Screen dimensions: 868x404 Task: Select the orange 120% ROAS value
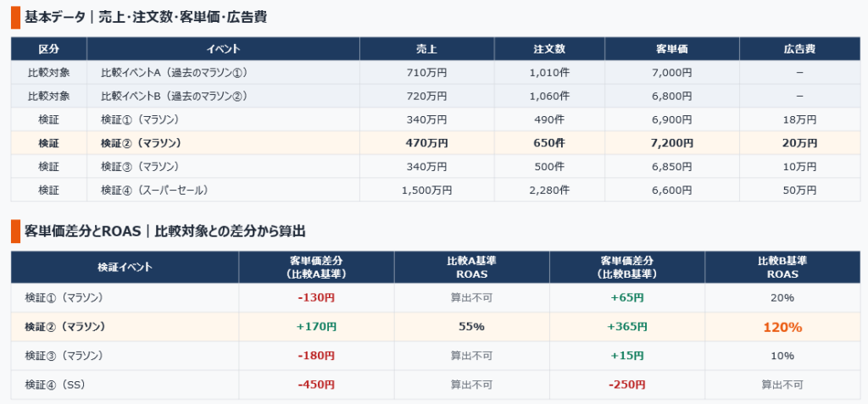[782, 327]
